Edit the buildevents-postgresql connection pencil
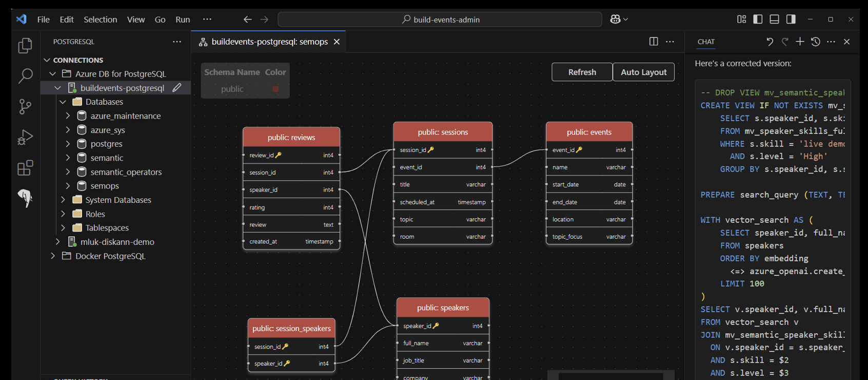Image resolution: width=868 pixels, height=380 pixels. pyautogui.click(x=177, y=88)
